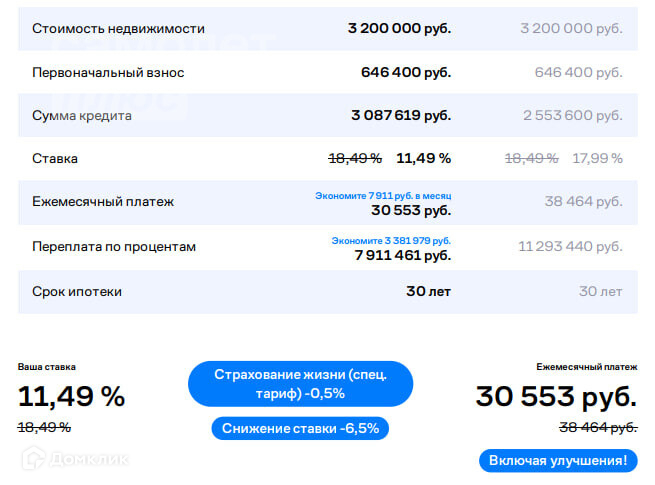655x485 pixels.
Task: Click the large 30 553 руб. monthly payment figure
Action: click(x=555, y=396)
